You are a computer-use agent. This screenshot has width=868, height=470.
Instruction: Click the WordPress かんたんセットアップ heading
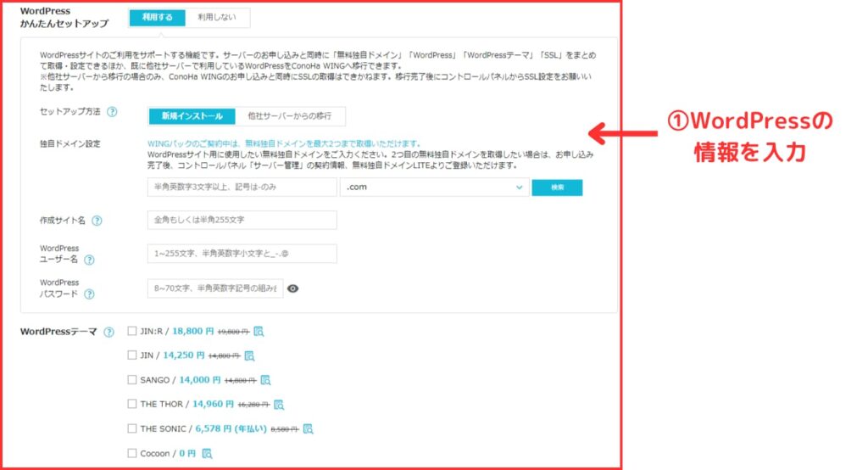tap(64, 17)
